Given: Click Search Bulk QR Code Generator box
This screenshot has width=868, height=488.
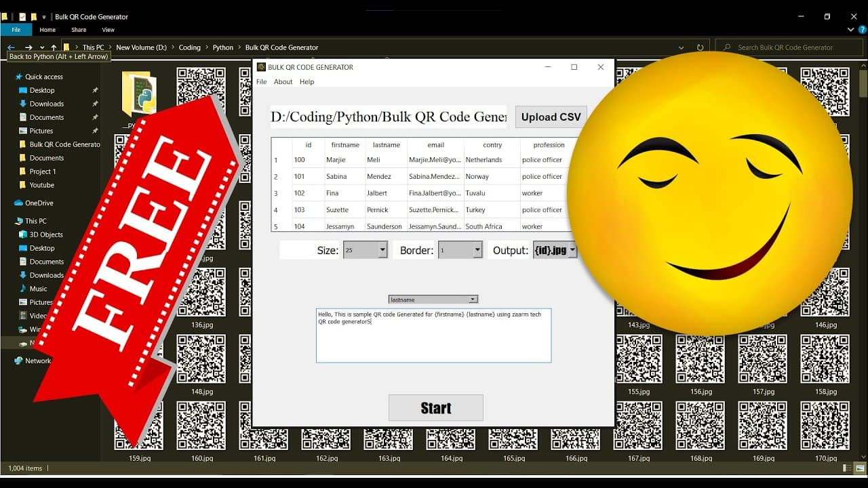Looking at the screenshot, I should (x=788, y=47).
